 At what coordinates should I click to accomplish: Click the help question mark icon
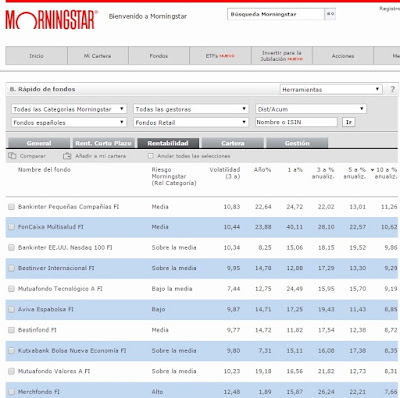pyautogui.click(x=393, y=89)
